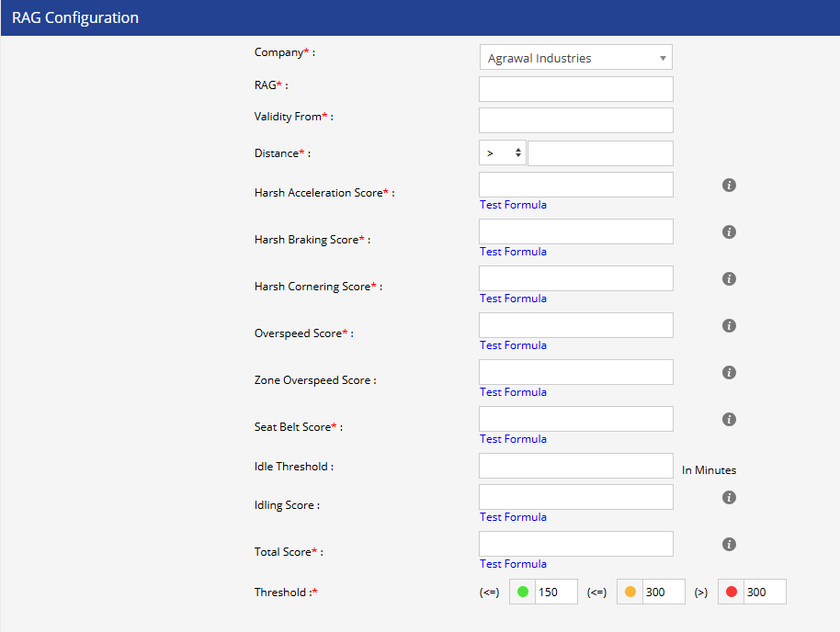The image size is (840, 632).
Task: Show info for Overspeed Score
Action: point(729,325)
